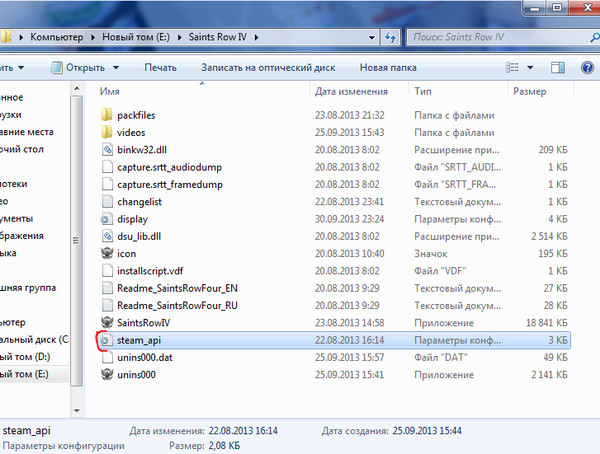Select the Readme_SaintsRowFour_RU file name
The height and width of the screenshot is (454, 600).
177,305
